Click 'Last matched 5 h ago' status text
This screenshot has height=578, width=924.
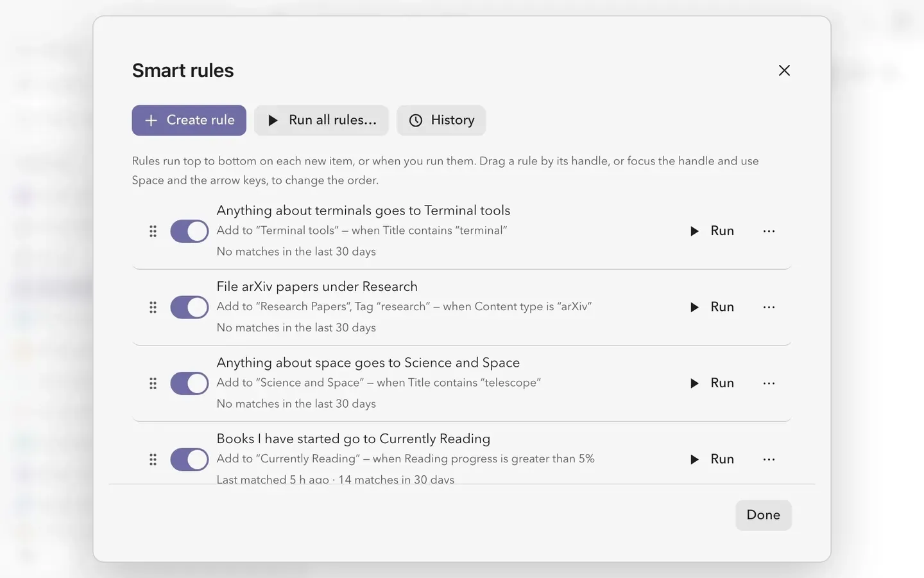(x=273, y=479)
